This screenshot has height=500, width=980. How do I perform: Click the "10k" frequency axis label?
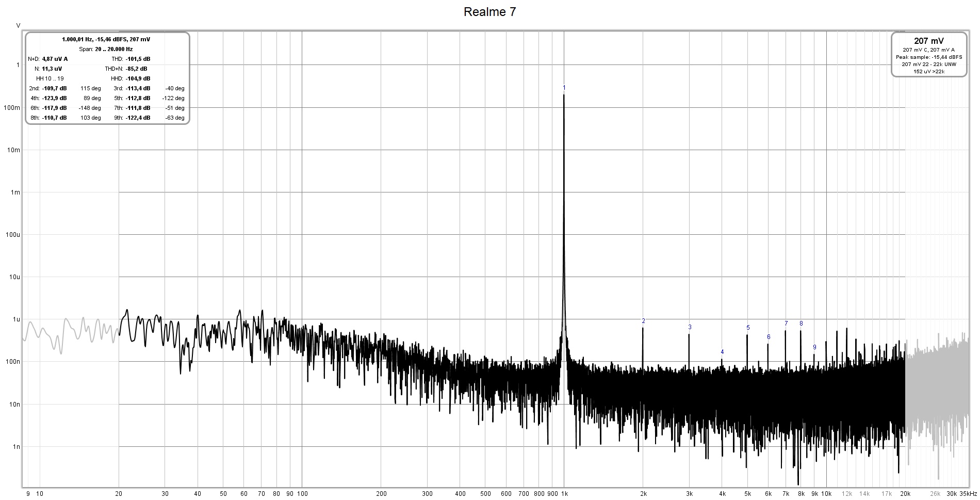pyautogui.click(x=826, y=494)
